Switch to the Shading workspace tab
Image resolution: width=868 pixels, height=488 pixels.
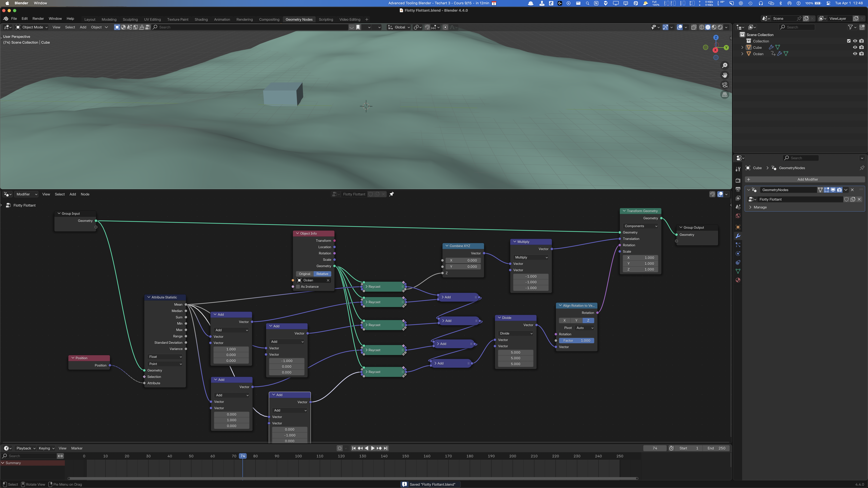(x=201, y=20)
